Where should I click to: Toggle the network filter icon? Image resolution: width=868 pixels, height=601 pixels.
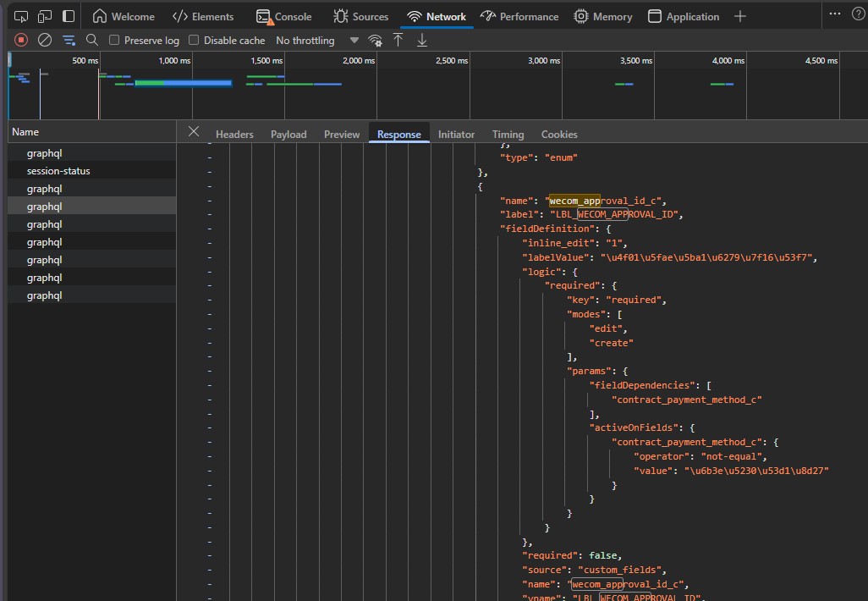69,40
